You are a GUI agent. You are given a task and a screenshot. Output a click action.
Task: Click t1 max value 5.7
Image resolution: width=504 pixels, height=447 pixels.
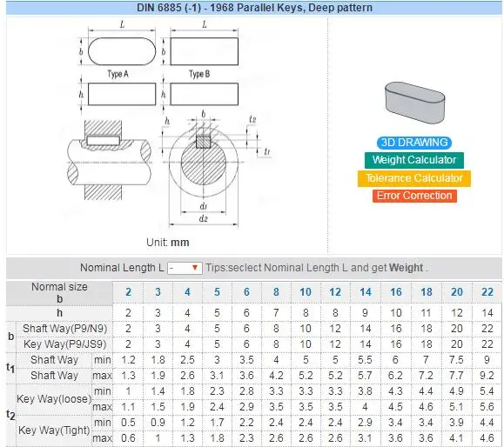pyautogui.click(x=366, y=376)
